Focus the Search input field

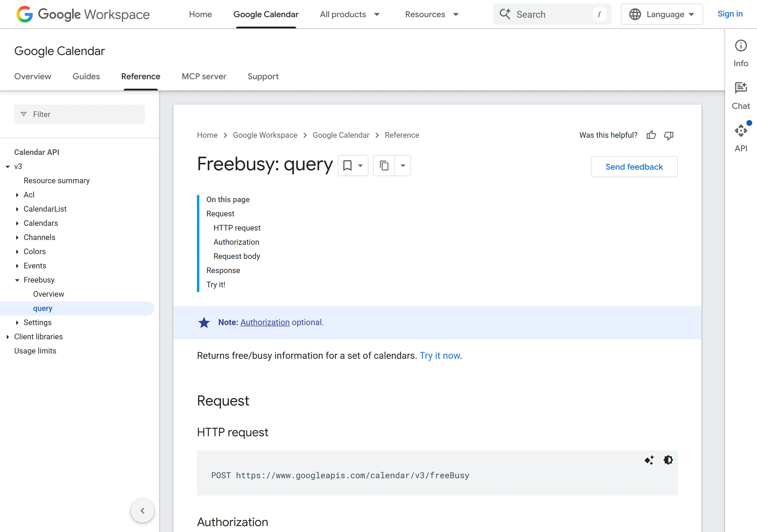[552, 14]
